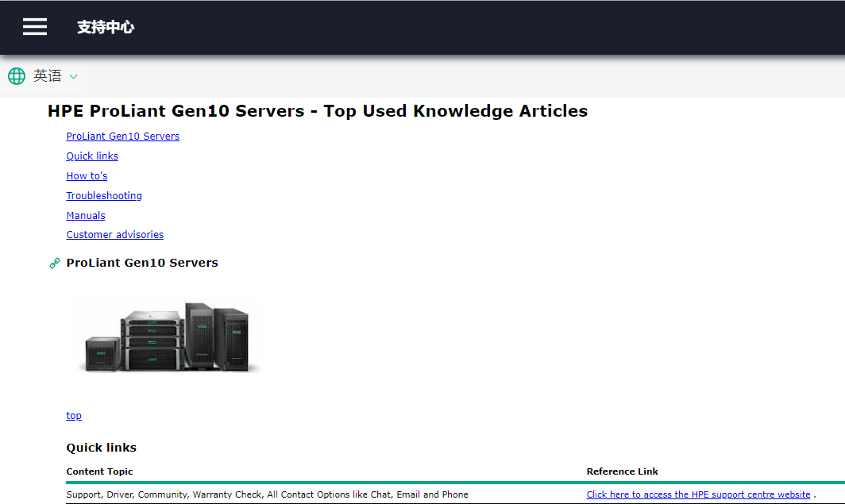Open the Manuals link
This screenshot has height=504, width=845.
[x=86, y=215]
